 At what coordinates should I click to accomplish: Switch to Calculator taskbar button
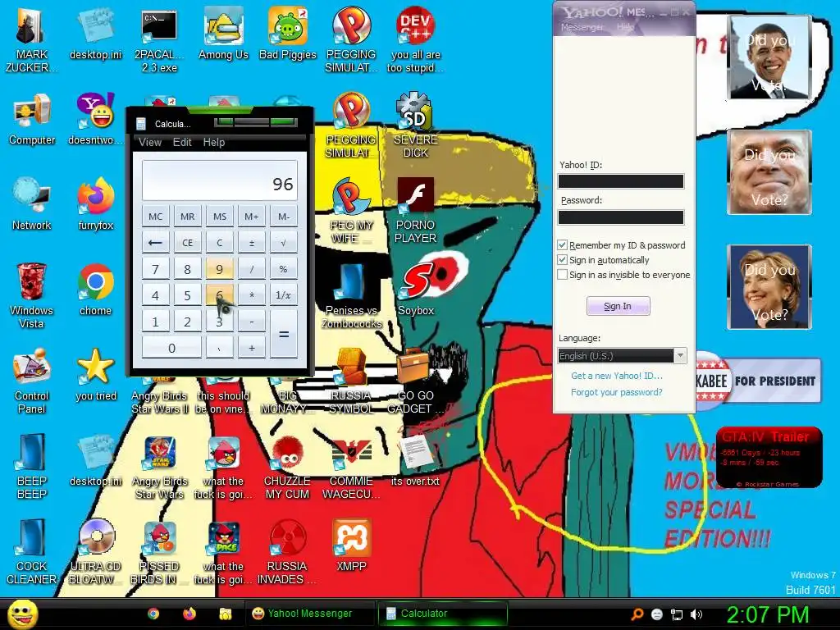click(442, 614)
